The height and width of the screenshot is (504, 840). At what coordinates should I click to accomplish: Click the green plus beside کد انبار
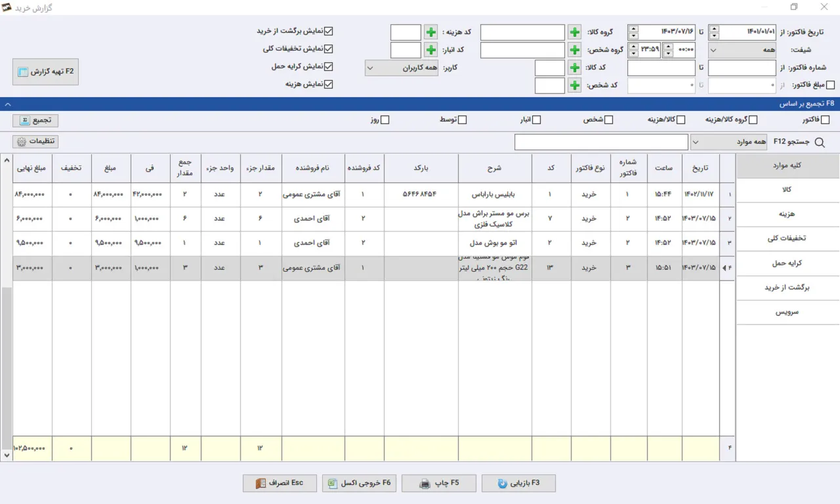coord(430,50)
